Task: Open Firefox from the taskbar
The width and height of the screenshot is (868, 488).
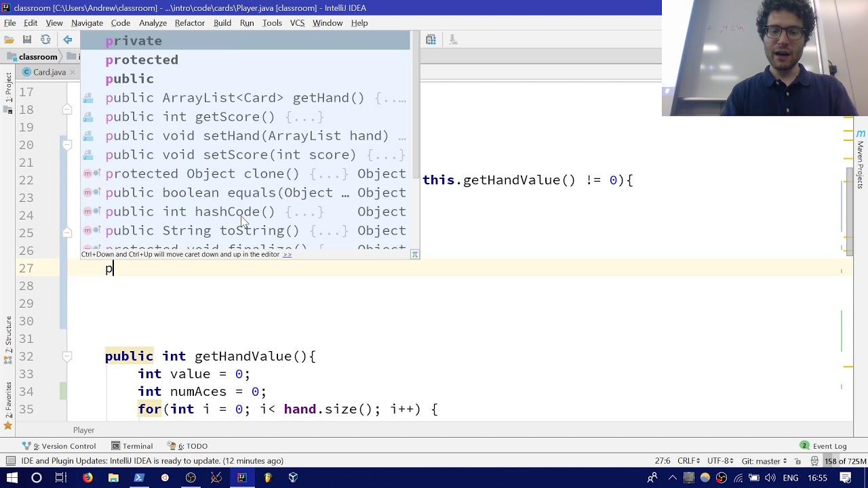Action: point(87,478)
